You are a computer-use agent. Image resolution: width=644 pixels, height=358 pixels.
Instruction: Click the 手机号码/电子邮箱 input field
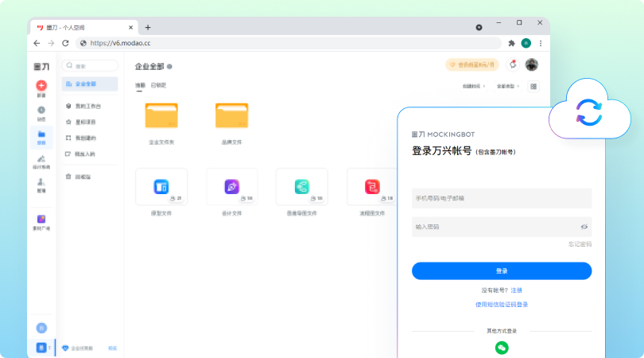click(x=501, y=198)
